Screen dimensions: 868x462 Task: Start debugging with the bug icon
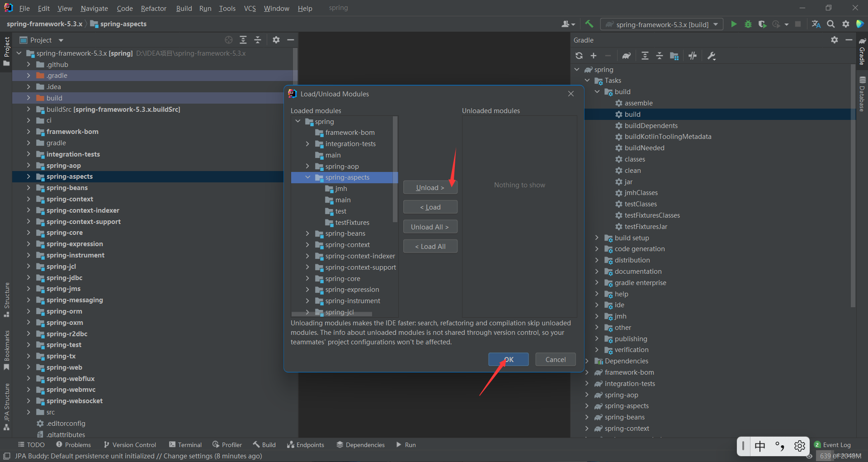[748, 24]
